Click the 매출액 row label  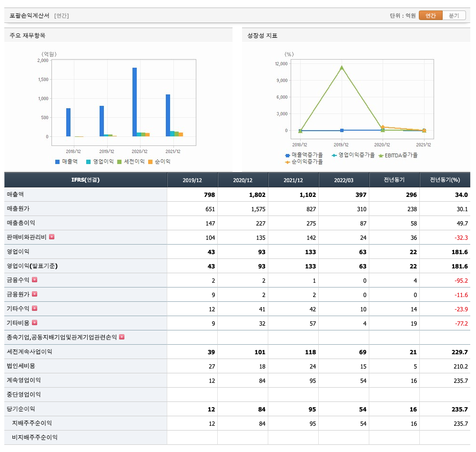pos(15,194)
